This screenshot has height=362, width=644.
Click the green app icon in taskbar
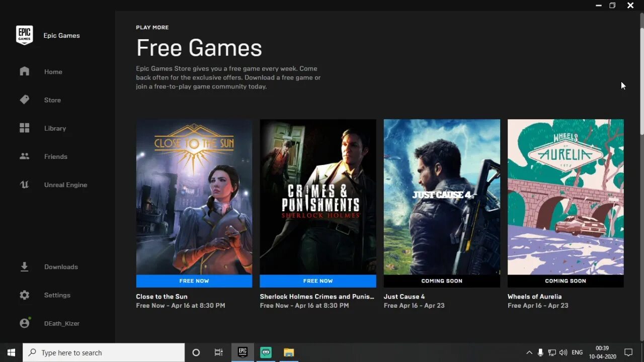click(266, 352)
